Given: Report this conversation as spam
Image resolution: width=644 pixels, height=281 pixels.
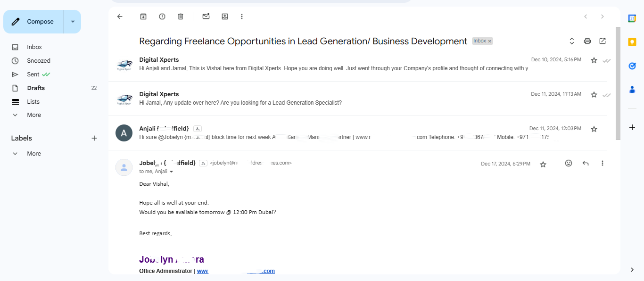Looking at the screenshot, I should 162,17.
